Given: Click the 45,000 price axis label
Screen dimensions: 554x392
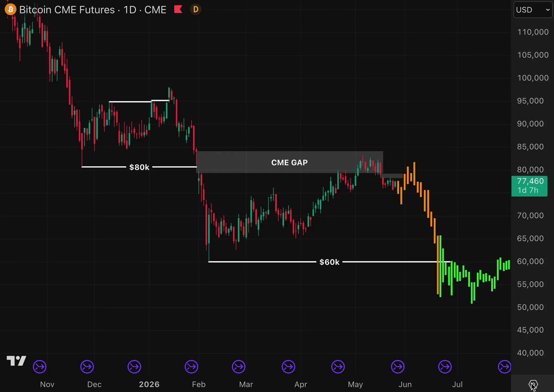Looking at the screenshot, I should [x=531, y=330].
